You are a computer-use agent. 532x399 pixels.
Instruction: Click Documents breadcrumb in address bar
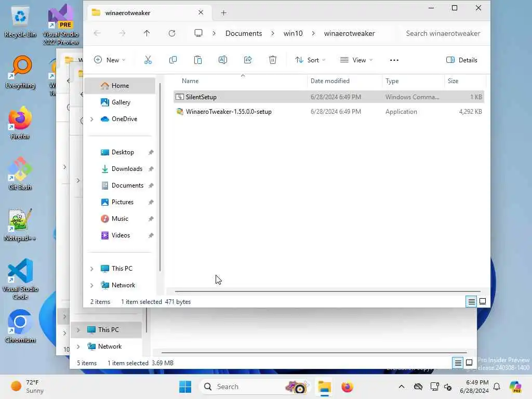click(244, 33)
